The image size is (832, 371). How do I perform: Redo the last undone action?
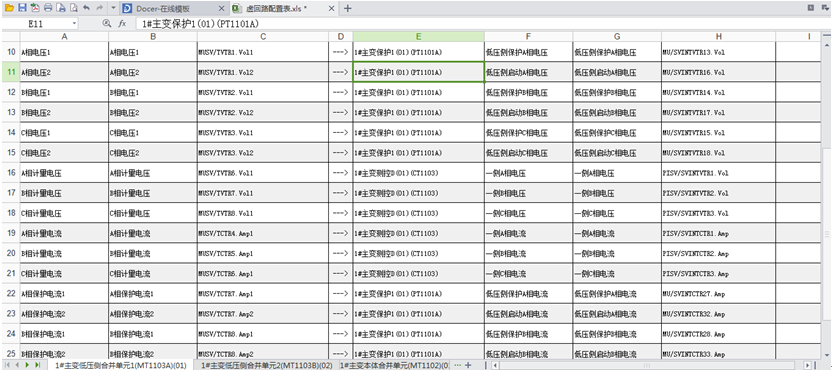[x=100, y=8]
